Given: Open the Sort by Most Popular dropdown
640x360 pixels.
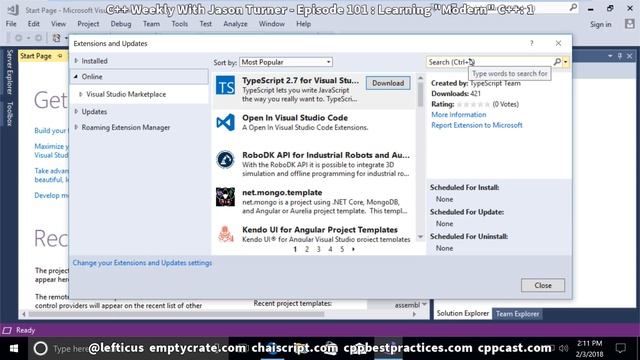Looking at the screenshot, I should point(286,62).
